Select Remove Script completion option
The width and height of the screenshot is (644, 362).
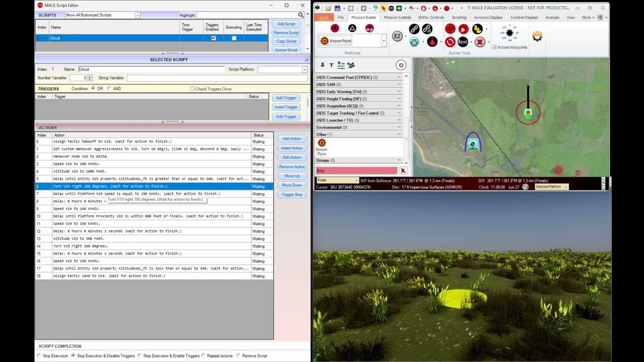click(x=238, y=356)
